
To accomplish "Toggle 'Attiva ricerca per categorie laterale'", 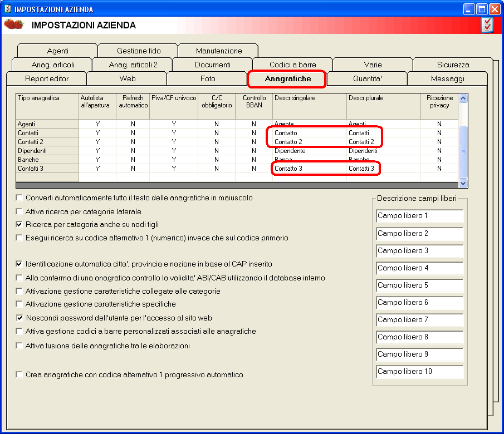I will coord(19,211).
